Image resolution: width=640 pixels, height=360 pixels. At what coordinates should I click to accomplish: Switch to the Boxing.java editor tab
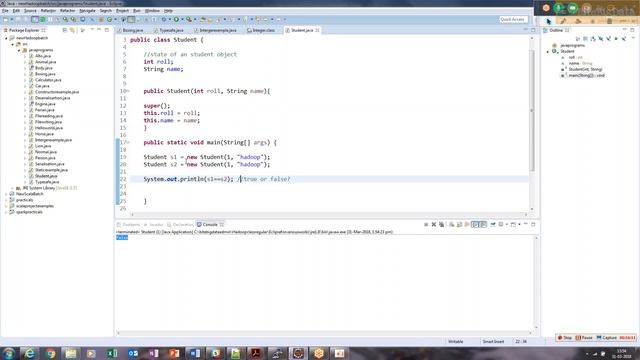pos(130,30)
